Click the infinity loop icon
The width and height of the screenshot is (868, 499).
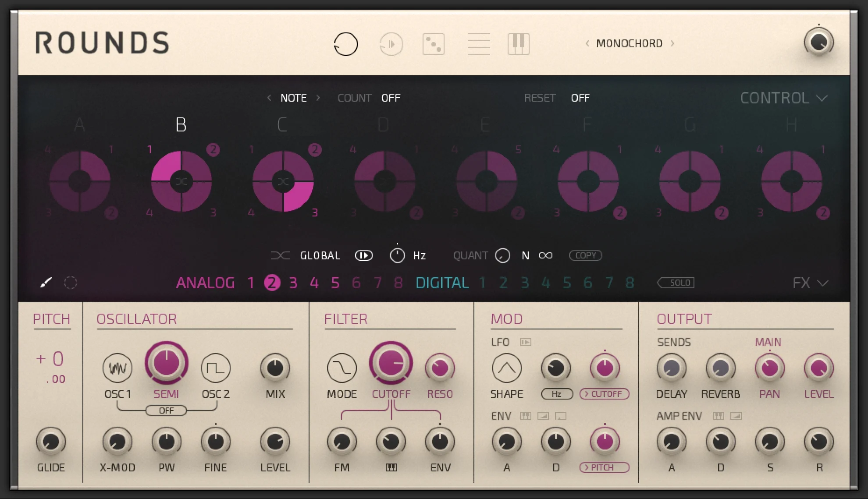point(546,255)
